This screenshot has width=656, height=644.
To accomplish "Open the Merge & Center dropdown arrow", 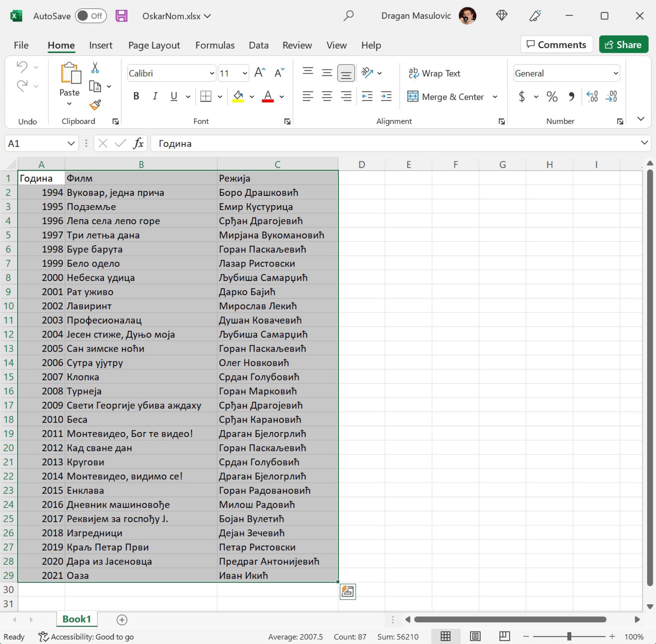I will (x=495, y=97).
